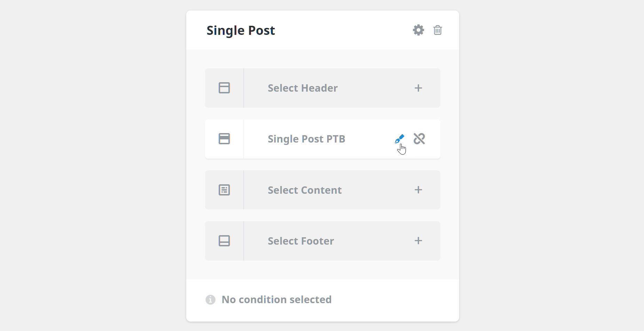
Task: Click the content layout icon
Action: coord(224,190)
